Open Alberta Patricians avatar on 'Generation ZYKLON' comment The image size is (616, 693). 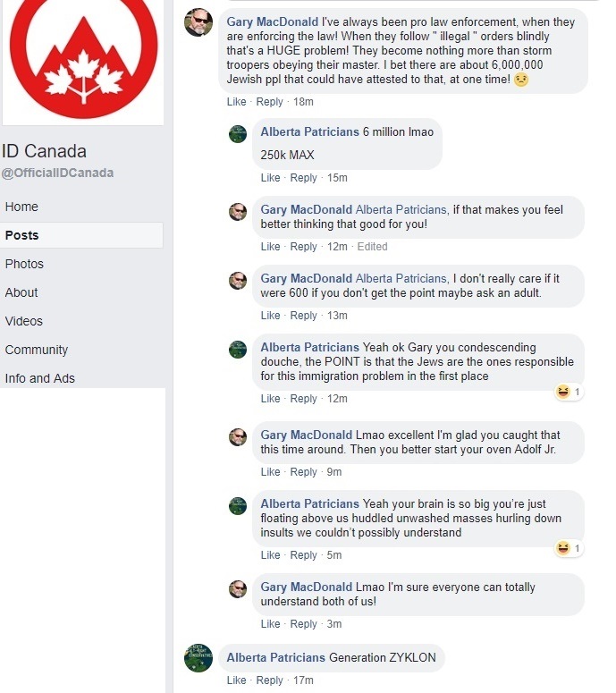pos(198,657)
